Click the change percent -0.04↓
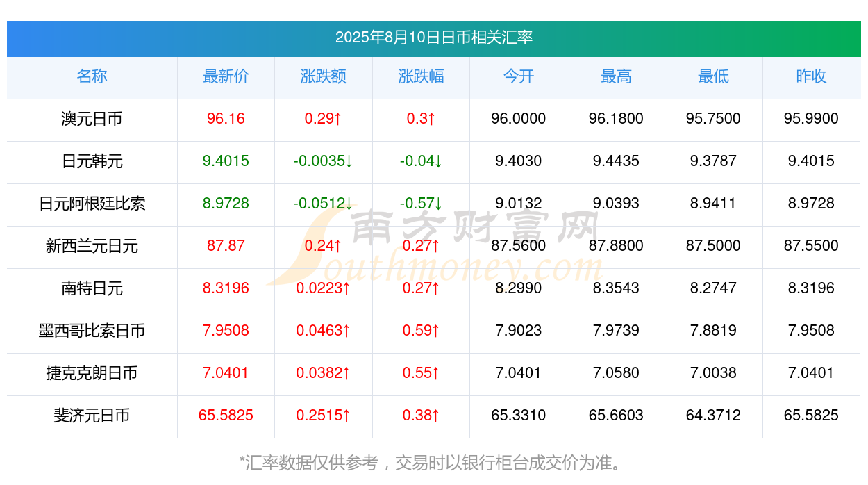 pos(421,161)
